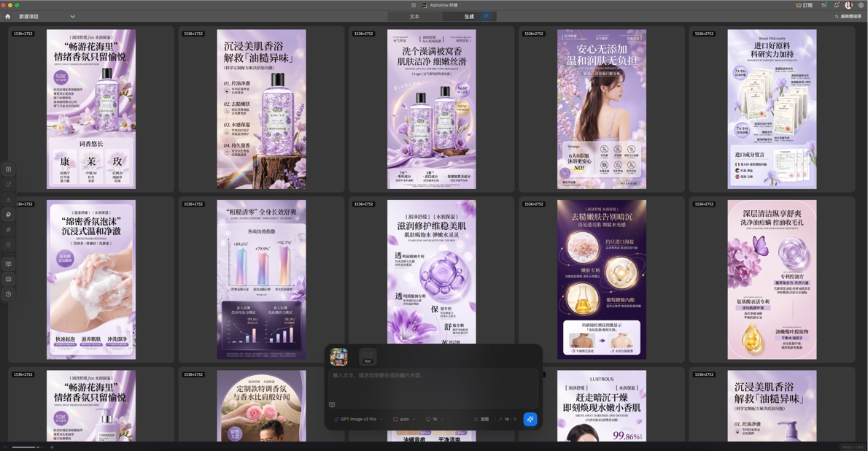The height and width of the screenshot is (451, 868).
Task: Select the 滋润修护维稳美肌 poster
Action: (431, 271)
